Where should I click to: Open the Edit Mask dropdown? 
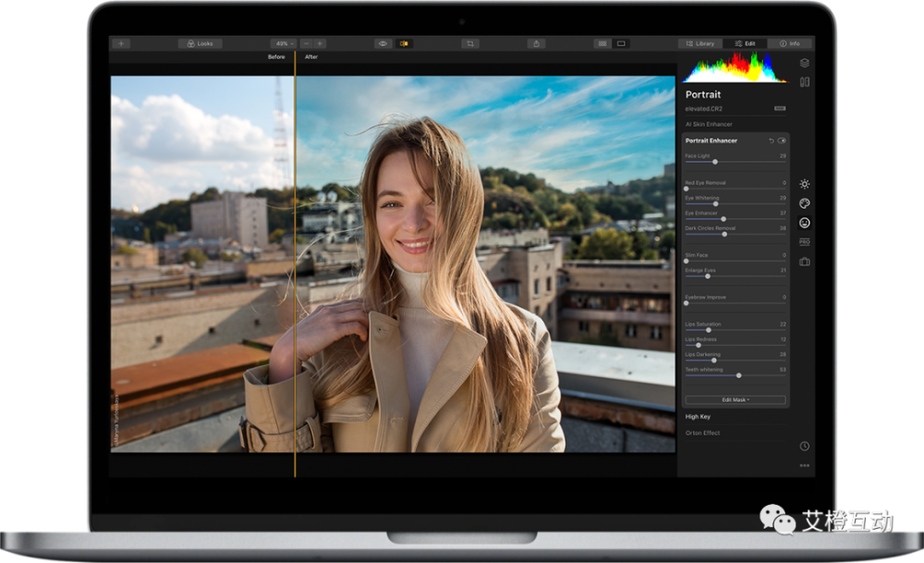click(736, 400)
